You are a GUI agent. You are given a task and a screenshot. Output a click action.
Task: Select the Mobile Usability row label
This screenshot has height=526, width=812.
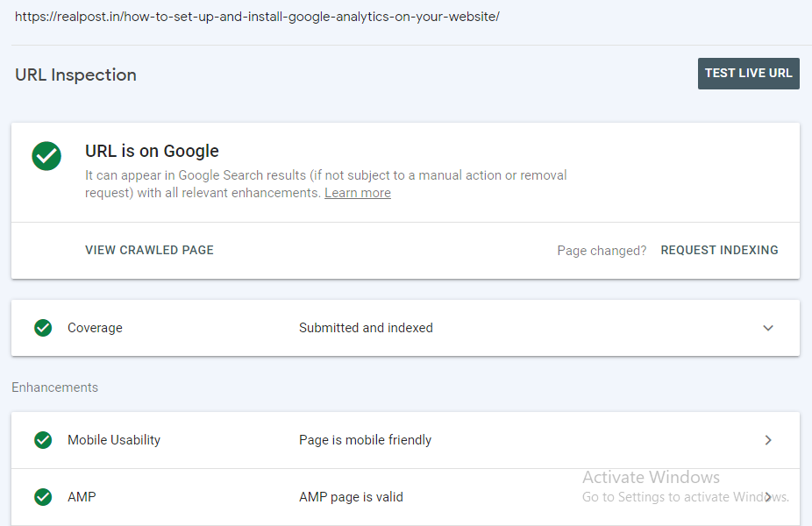coord(114,440)
